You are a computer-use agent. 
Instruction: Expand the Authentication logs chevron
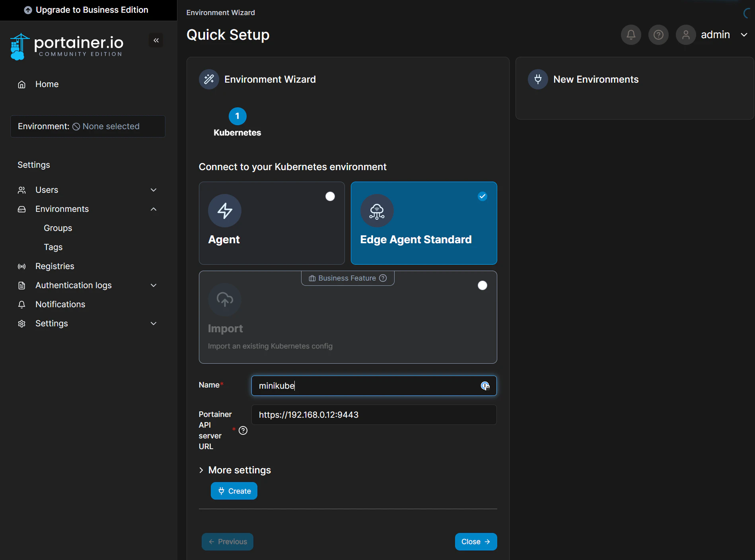tap(154, 285)
